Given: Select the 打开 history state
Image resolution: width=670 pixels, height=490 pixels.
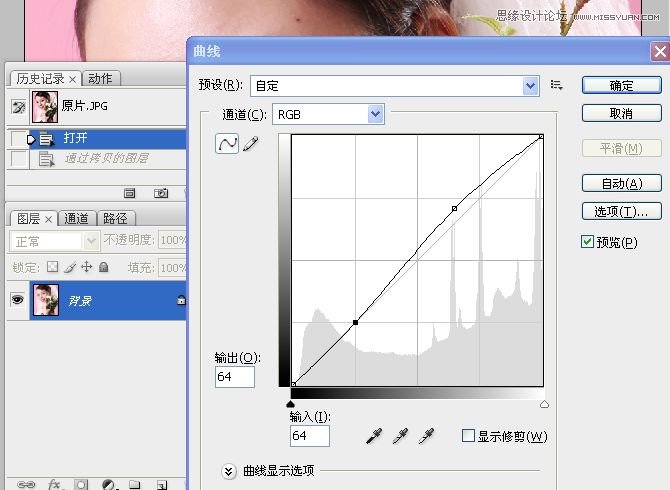Looking at the screenshot, I should coord(107,138).
